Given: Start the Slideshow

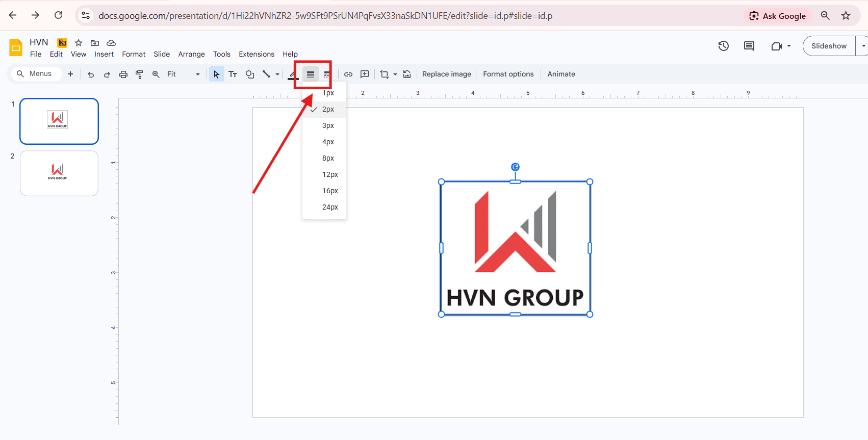Looking at the screenshot, I should [829, 46].
